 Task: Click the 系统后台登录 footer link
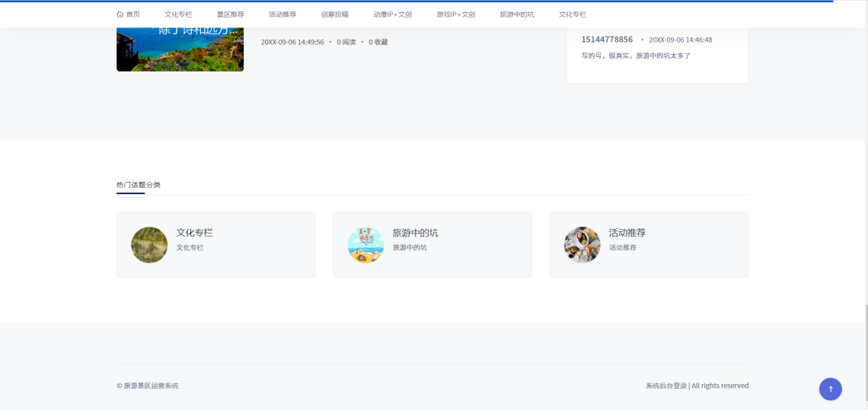(x=666, y=386)
